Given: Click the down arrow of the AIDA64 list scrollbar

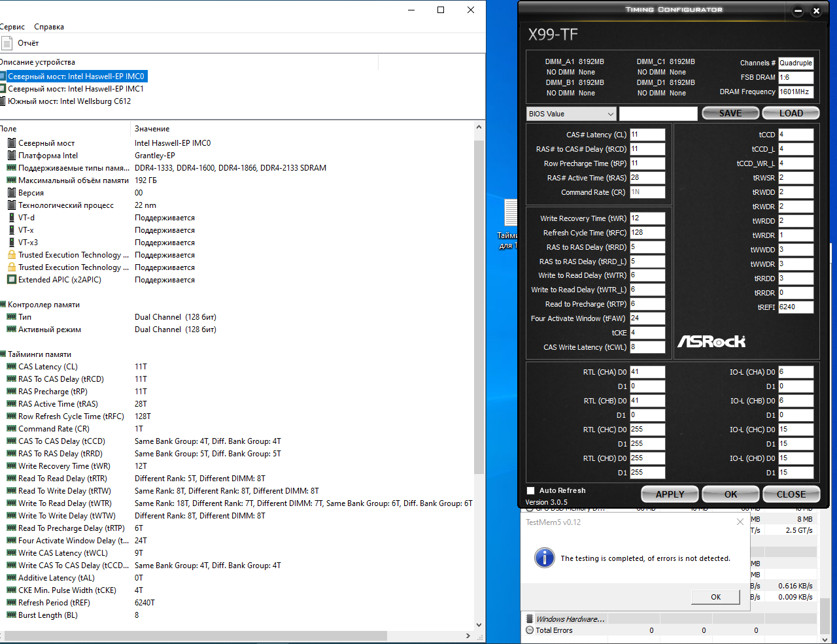Looking at the screenshot, I should tap(479, 624).
